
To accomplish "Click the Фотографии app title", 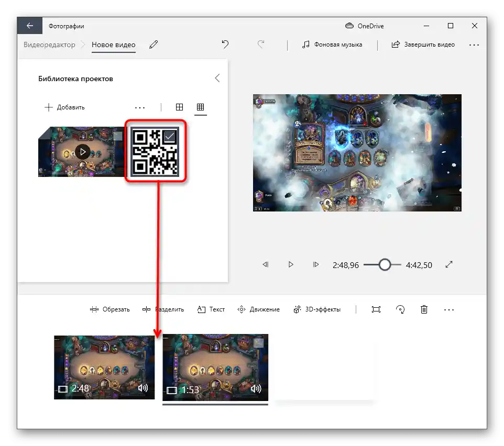I will click(x=66, y=26).
